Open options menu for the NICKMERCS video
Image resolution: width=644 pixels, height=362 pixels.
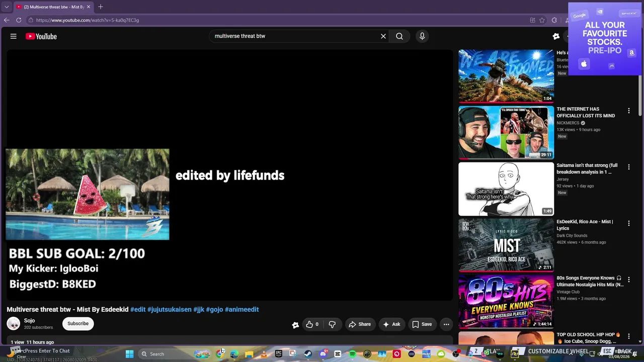click(628, 111)
